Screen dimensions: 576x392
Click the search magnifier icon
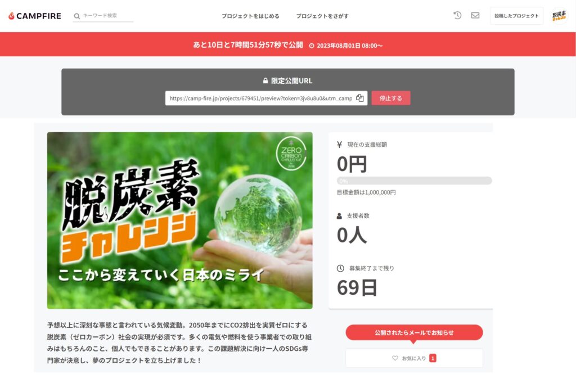pyautogui.click(x=76, y=16)
